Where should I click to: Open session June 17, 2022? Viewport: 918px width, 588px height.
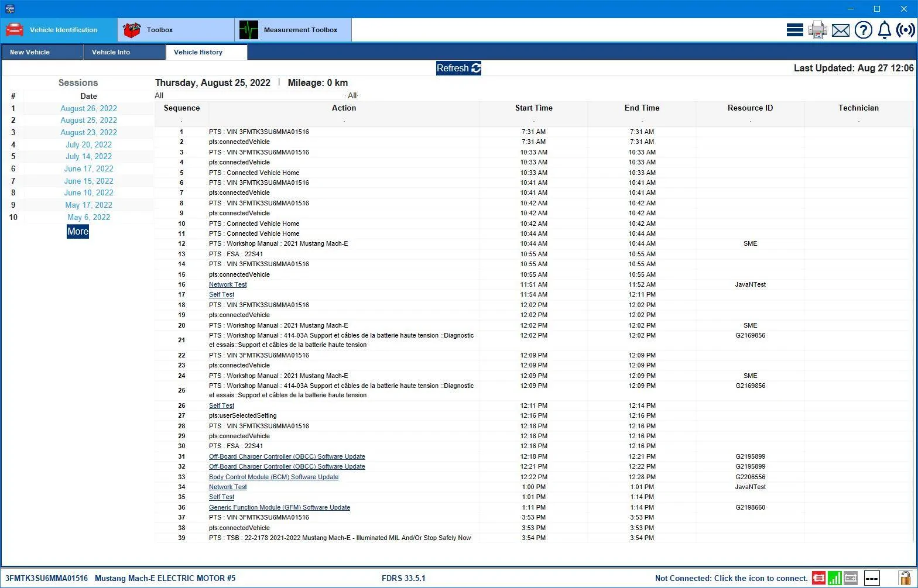pos(88,169)
